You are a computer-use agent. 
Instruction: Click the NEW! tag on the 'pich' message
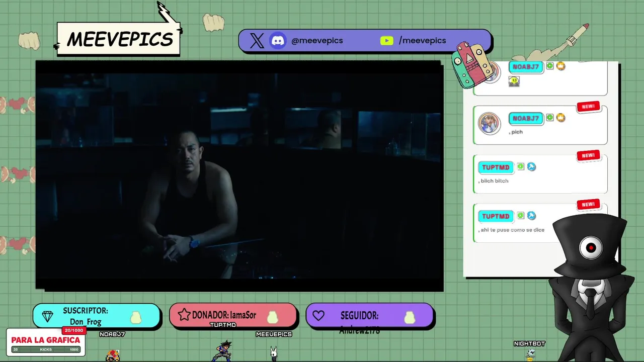pyautogui.click(x=588, y=107)
